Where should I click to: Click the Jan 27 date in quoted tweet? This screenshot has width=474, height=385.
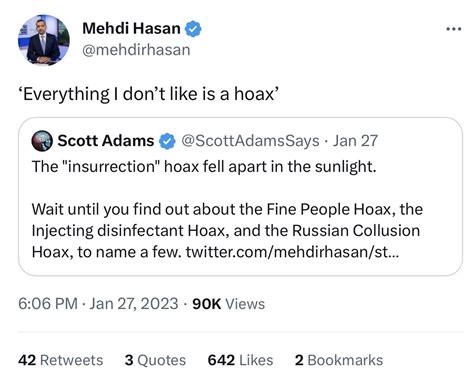pos(355,141)
